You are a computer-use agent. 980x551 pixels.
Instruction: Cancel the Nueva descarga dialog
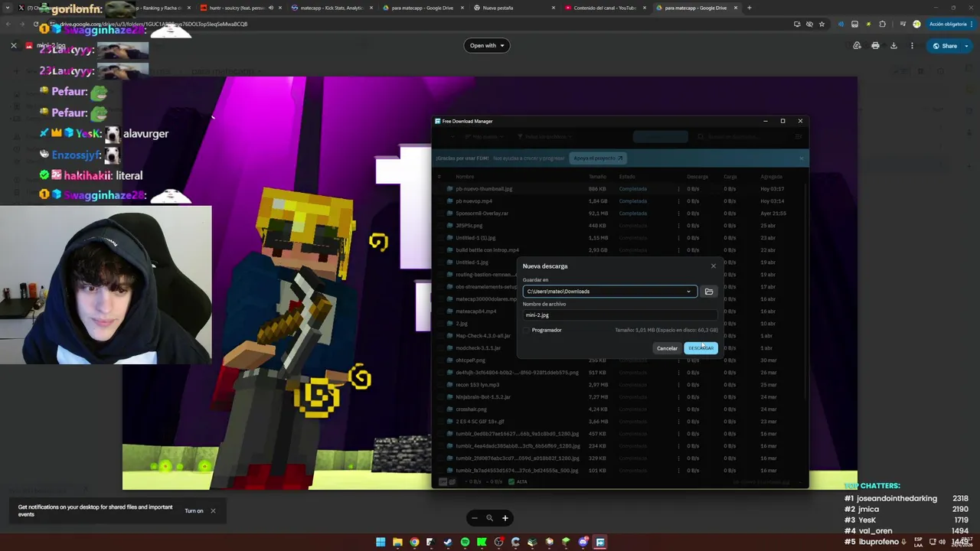pos(667,348)
